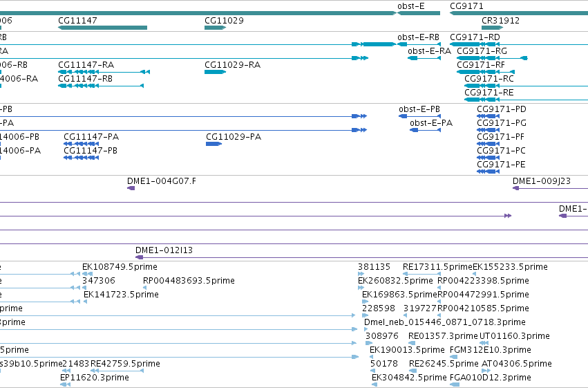
Task: Click the CG11029-RA transcript label
Action: click(x=232, y=65)
